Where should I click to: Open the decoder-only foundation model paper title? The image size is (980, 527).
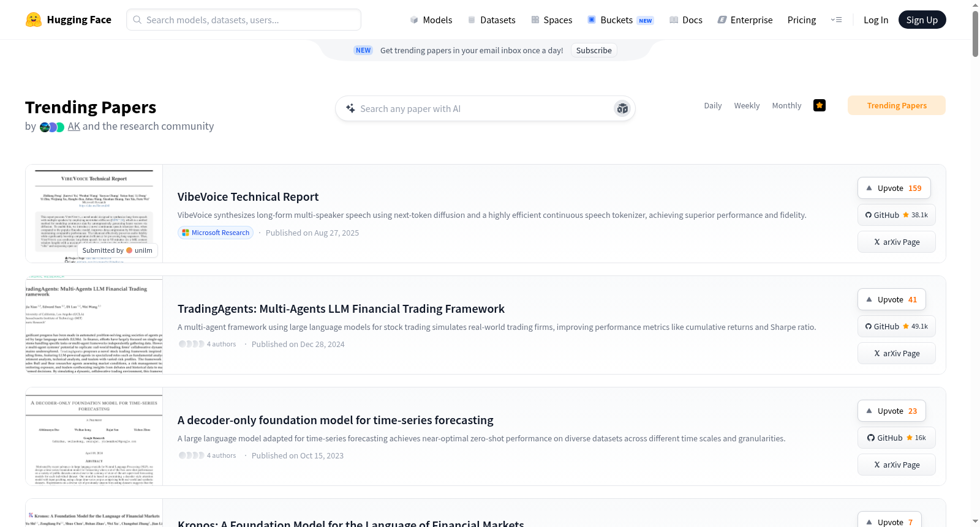click(336, 420)
